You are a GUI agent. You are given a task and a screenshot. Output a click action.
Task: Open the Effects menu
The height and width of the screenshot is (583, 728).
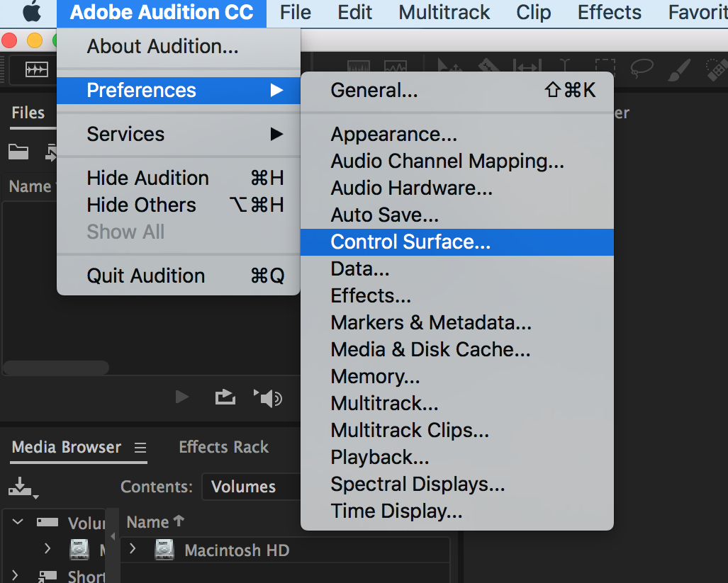pyautogui.click(x=608, y=13)
